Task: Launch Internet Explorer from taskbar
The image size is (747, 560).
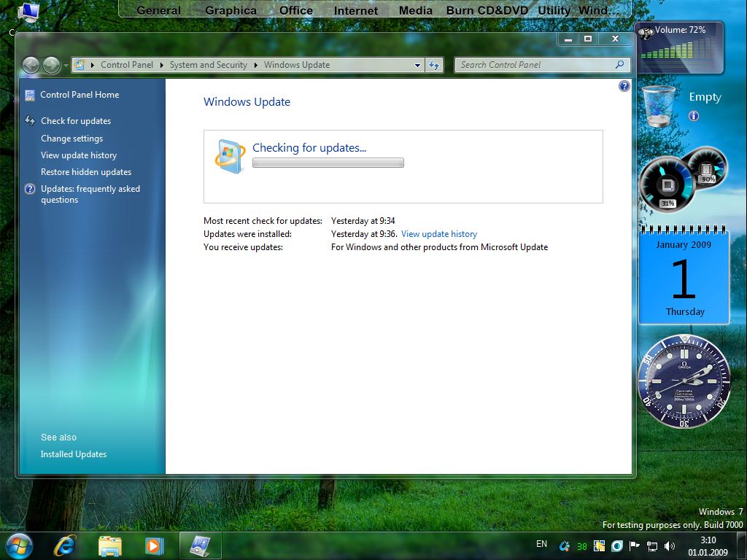Action: tap(65, 545)
